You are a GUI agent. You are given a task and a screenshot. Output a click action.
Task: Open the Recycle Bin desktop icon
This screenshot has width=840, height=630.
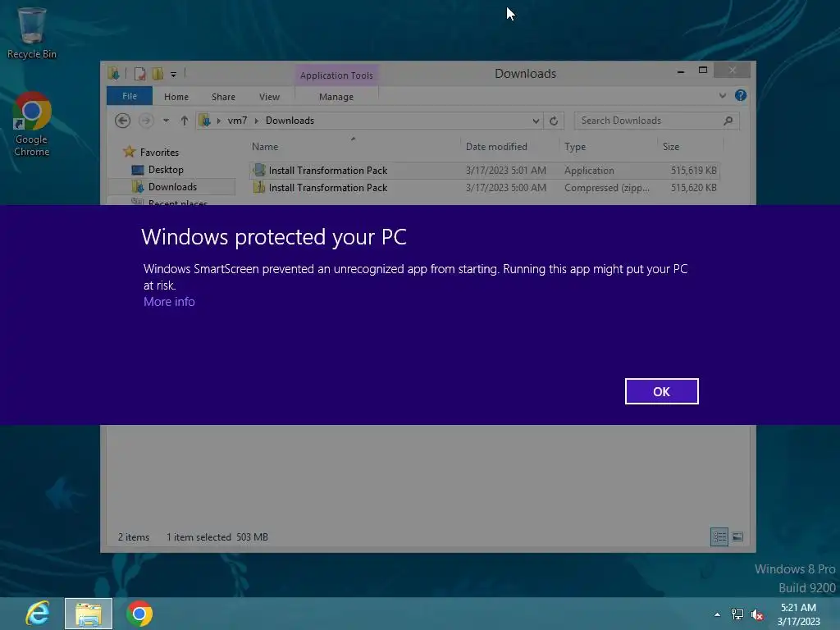point(32,33)
